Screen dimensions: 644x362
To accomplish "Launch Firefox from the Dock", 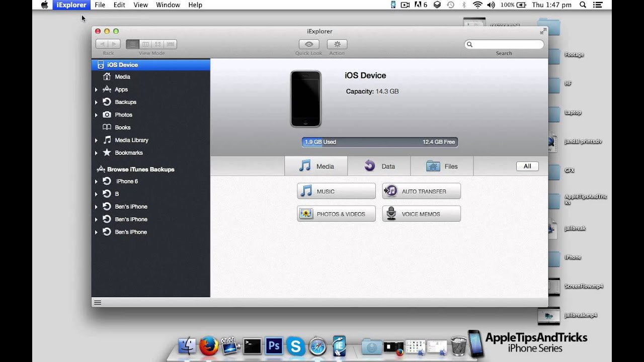I will (x=209, y=346).
